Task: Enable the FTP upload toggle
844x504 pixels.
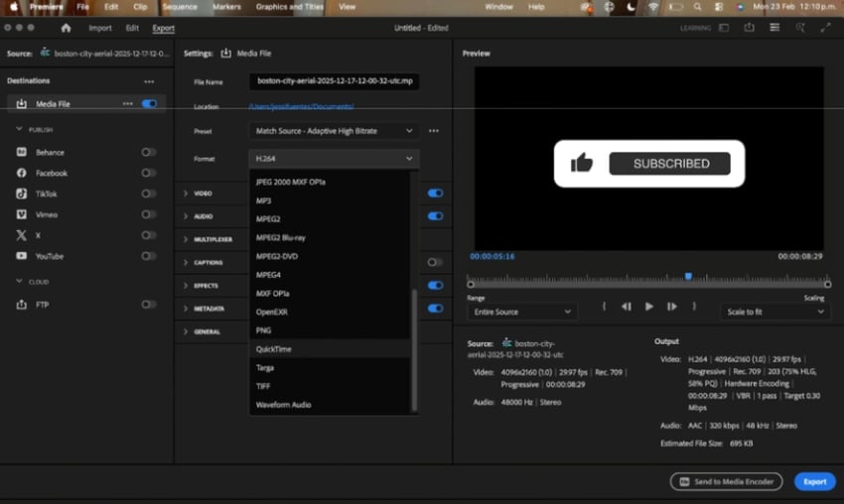Action: [149, 305]
